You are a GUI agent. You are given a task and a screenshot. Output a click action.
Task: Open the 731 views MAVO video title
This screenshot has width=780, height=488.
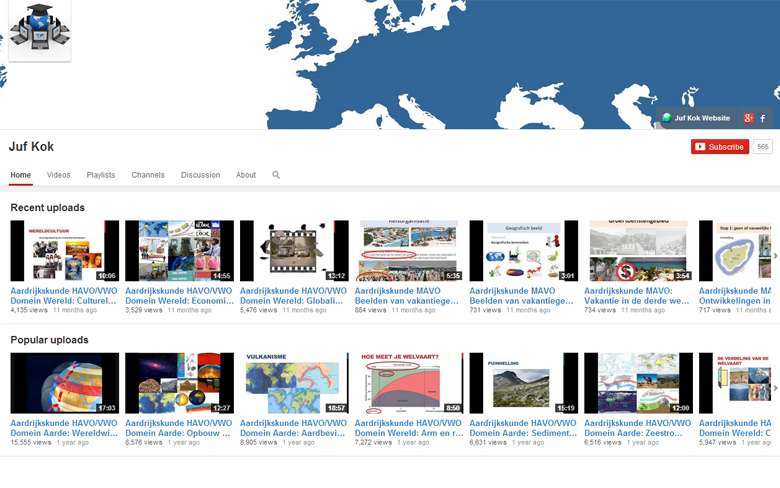tap(521, 295)
